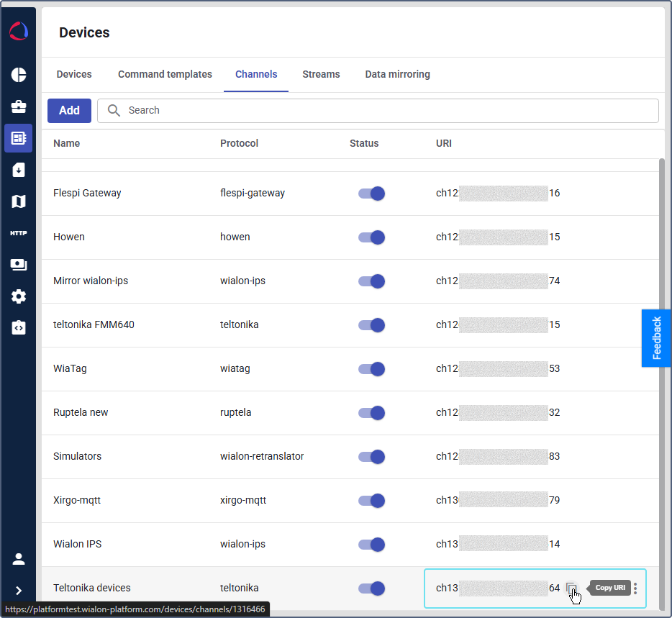Image resolution: width=672 pixels, height=618 pixels.
Task: Toggle off the WiaTag channel status
Action: [x=372, y=368]
